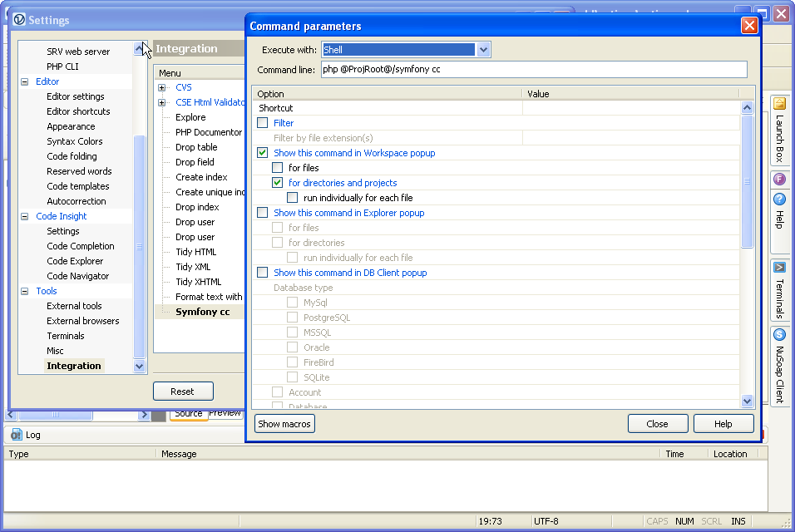This screenshot has width=795, height=532.
Task: Uncheck Show this command in Workspace popup
Action: (x=263, y=153)
